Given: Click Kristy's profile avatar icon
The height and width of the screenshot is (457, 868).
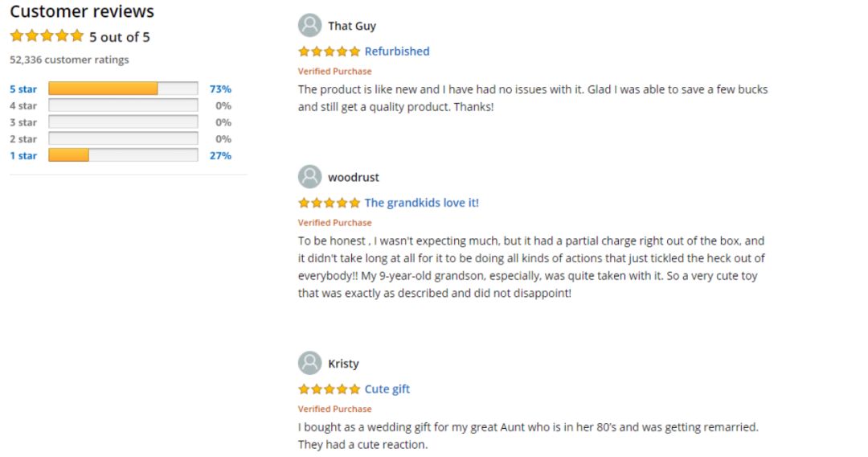Looking at the screenshot, I should tap(309, 363).
